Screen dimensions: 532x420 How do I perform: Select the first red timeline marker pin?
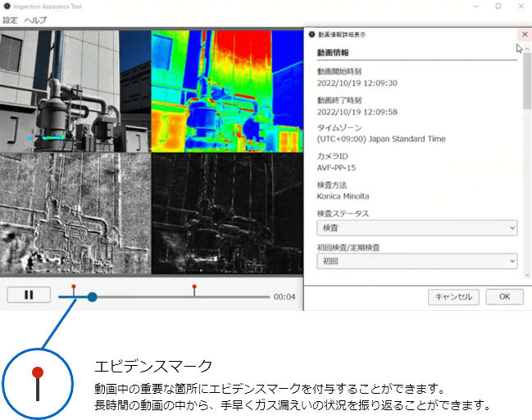[74, 288]
